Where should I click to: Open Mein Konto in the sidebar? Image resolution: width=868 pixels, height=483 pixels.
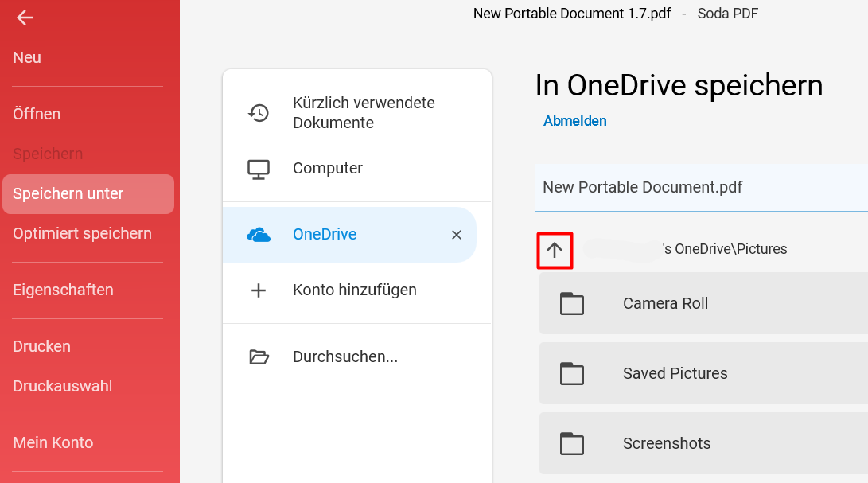click(x=53, y=443)
